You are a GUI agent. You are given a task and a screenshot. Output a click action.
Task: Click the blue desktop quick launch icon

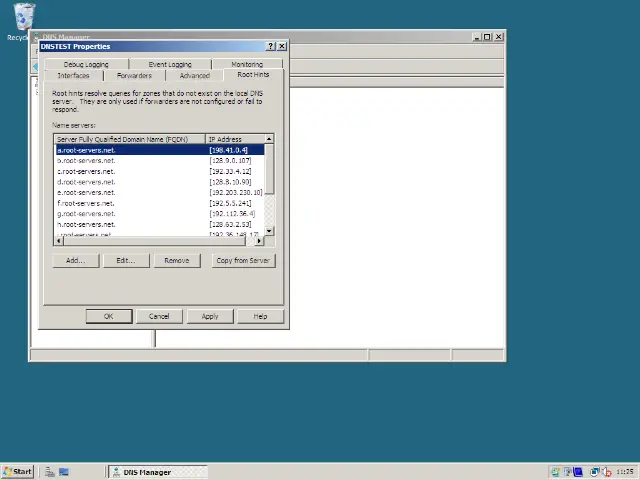click(x=64, y=472)
